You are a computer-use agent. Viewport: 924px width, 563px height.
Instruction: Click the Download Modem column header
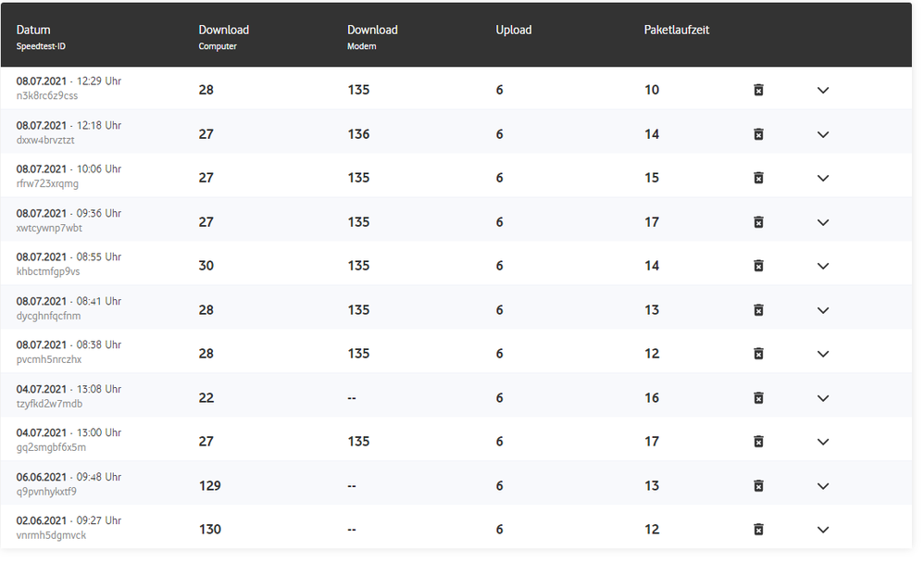point(372,31)
